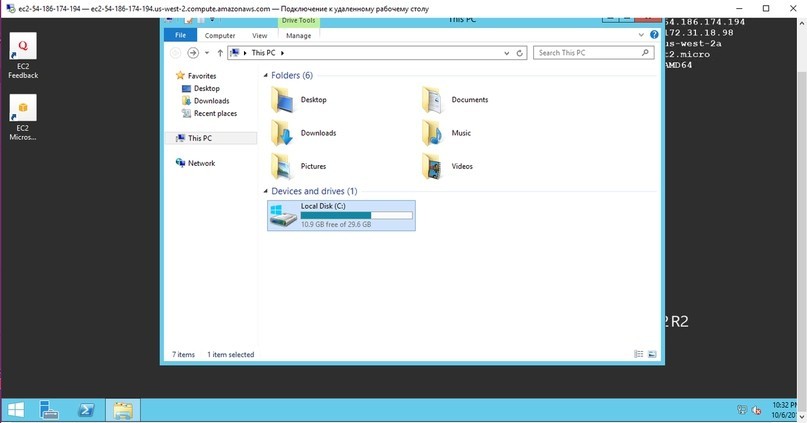Launch PowerShell from taskbar

[86, 410]
